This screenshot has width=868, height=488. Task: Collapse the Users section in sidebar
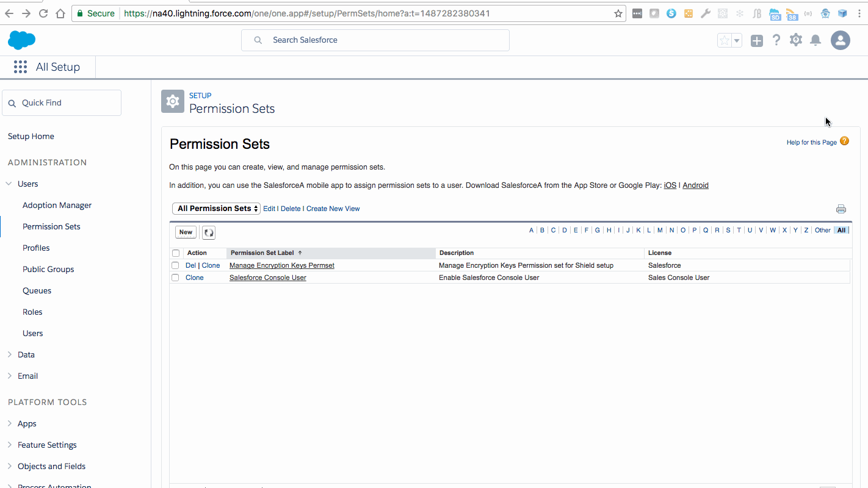9,184
